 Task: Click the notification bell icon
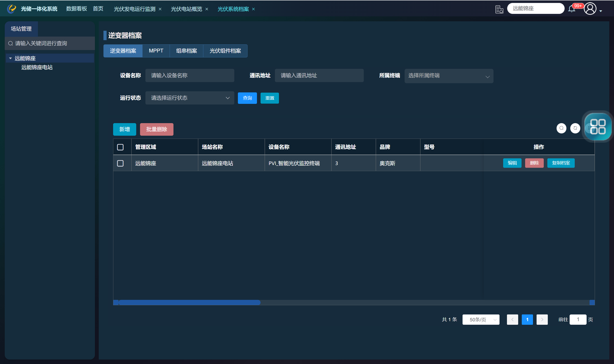click(572, 9)
